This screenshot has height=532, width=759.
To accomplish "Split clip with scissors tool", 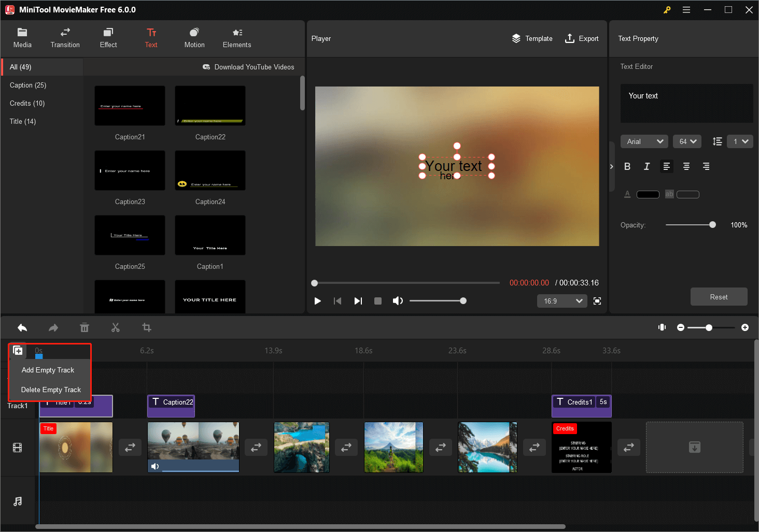I will click(x=116, y=327).
